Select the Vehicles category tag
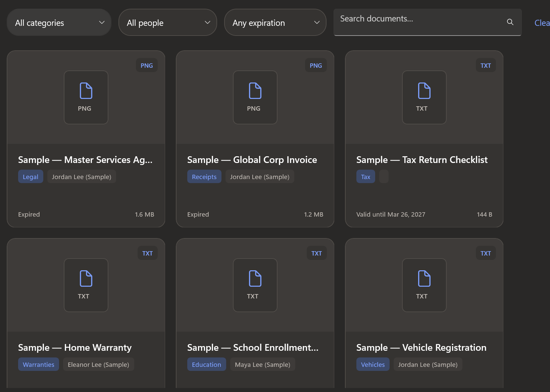 [373, 365]
